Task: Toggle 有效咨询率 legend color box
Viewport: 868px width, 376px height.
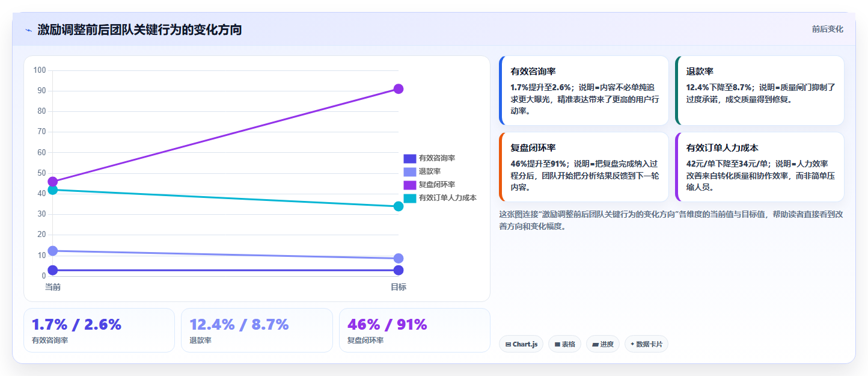Action: pyautogui.click(x=409, y=158)
